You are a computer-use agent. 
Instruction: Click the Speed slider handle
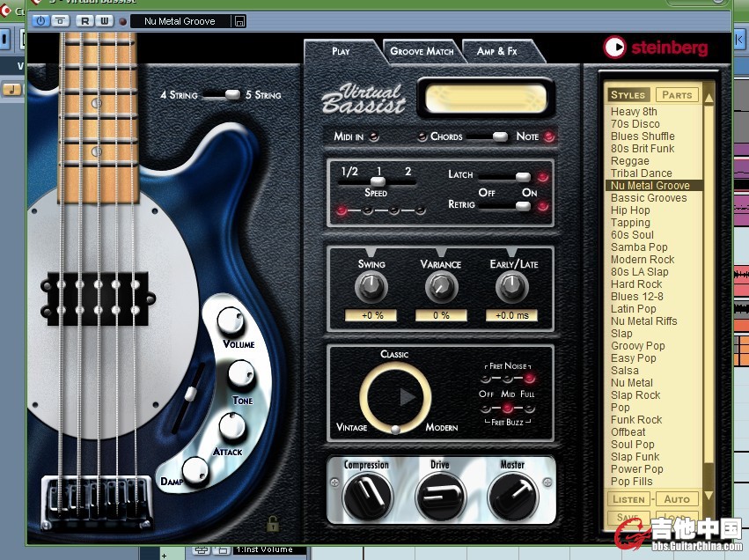click(378, 181)
